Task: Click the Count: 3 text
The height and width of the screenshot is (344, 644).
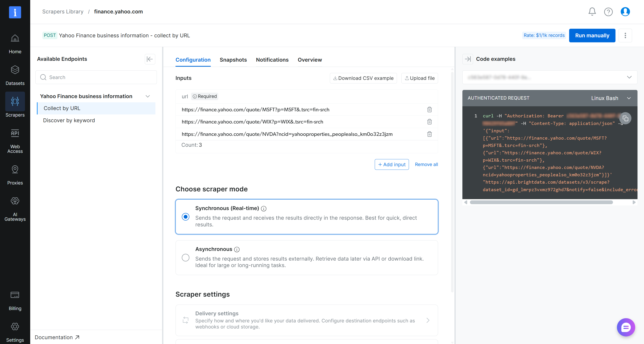Action: (191, 145)
